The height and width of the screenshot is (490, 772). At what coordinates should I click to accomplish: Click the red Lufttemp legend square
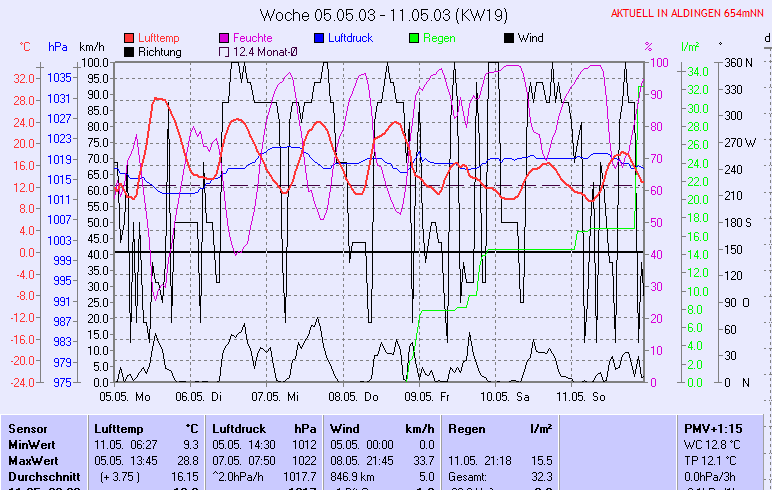129,38
